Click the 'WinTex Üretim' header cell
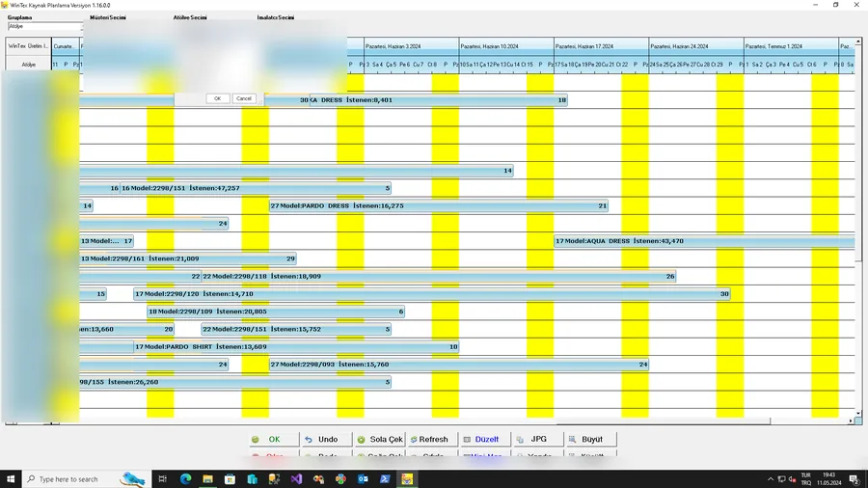The width and height of the screenshot is (868, 488). [28, 46]
